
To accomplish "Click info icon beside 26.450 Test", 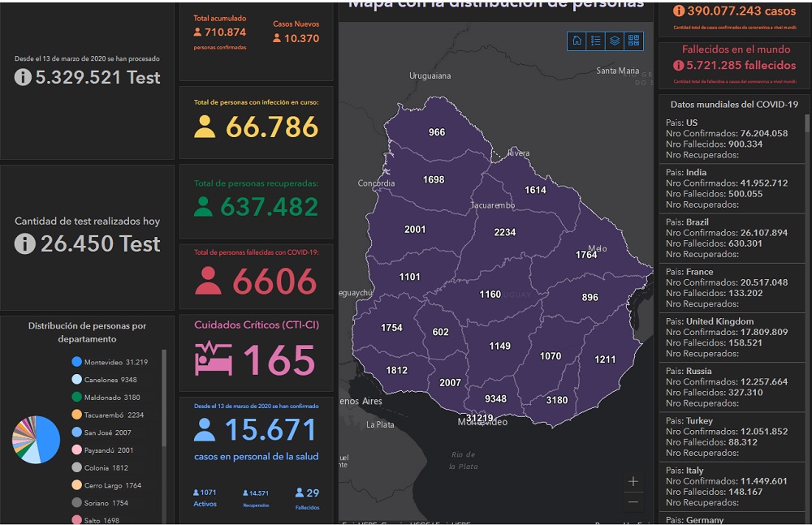I will coord(24,243).
